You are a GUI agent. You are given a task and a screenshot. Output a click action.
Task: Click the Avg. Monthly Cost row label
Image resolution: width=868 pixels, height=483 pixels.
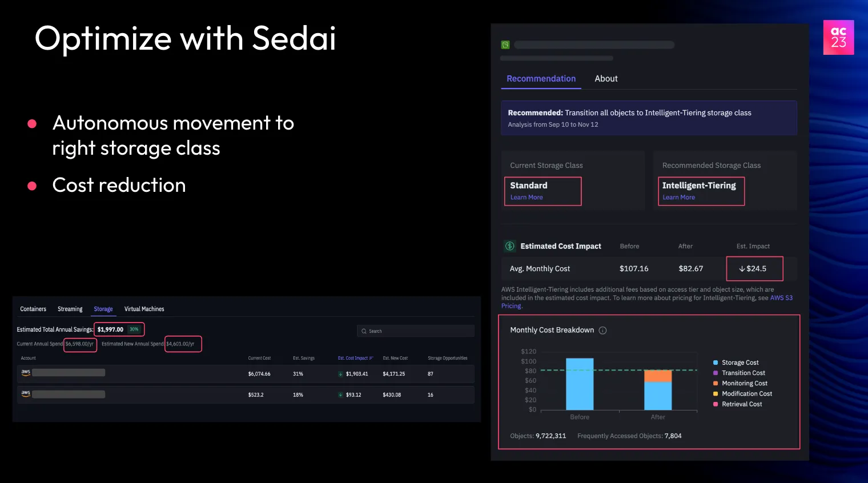540,268
